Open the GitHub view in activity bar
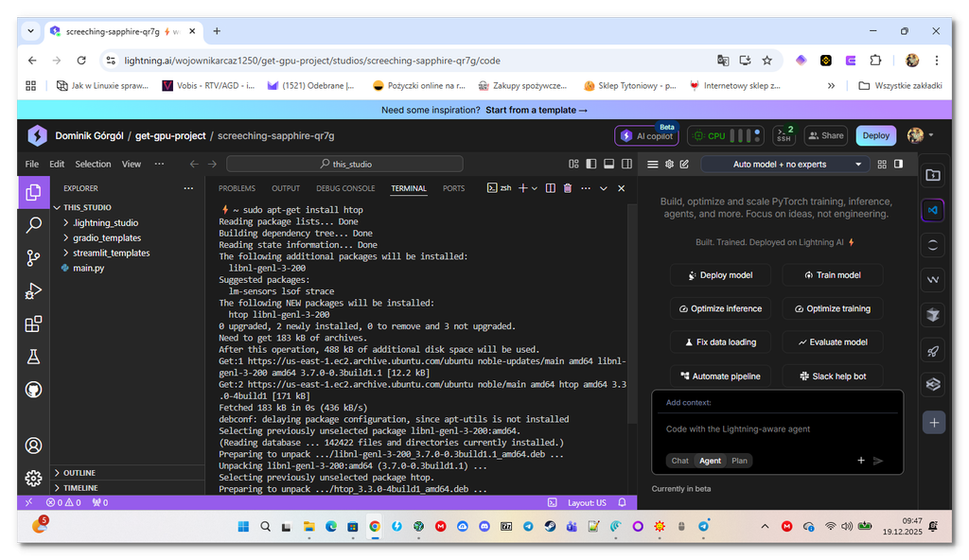969x560 pixels. (33, 390)
